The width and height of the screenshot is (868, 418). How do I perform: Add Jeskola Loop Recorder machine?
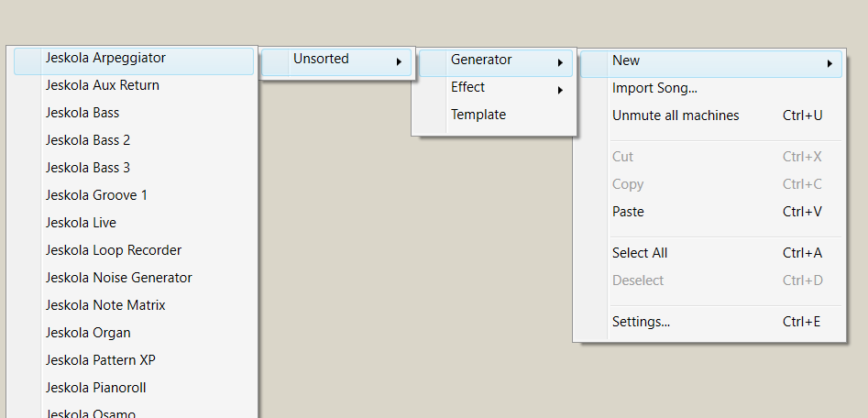tap(114, 250)
